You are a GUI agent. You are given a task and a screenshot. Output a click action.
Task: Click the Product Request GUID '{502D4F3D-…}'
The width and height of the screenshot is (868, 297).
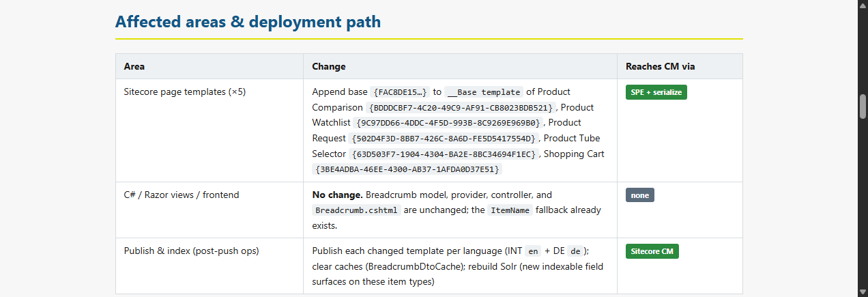[444, 139]
